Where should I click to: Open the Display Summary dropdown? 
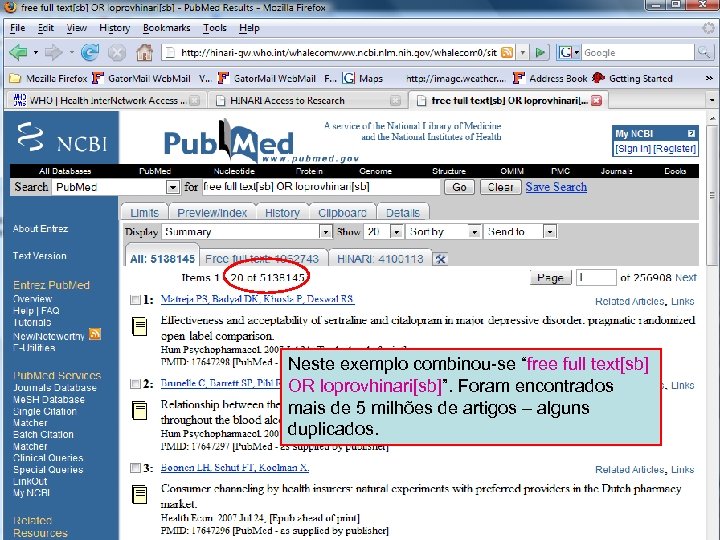point(326,231)
